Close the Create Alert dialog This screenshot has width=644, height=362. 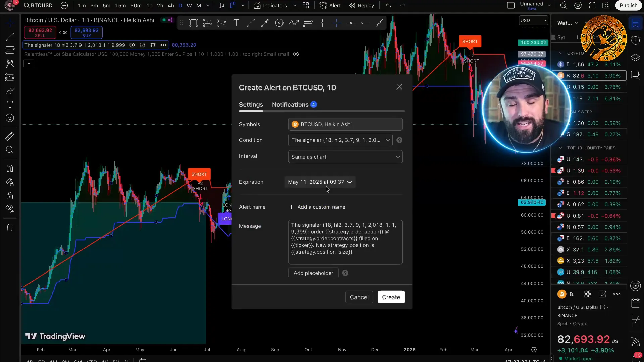tap(399, 87)
